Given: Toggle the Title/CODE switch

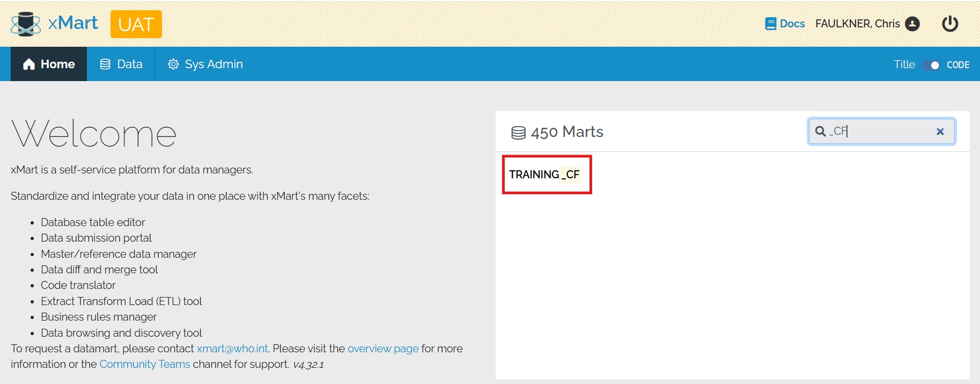Looking at the screenshot, I should click(931, 65).
